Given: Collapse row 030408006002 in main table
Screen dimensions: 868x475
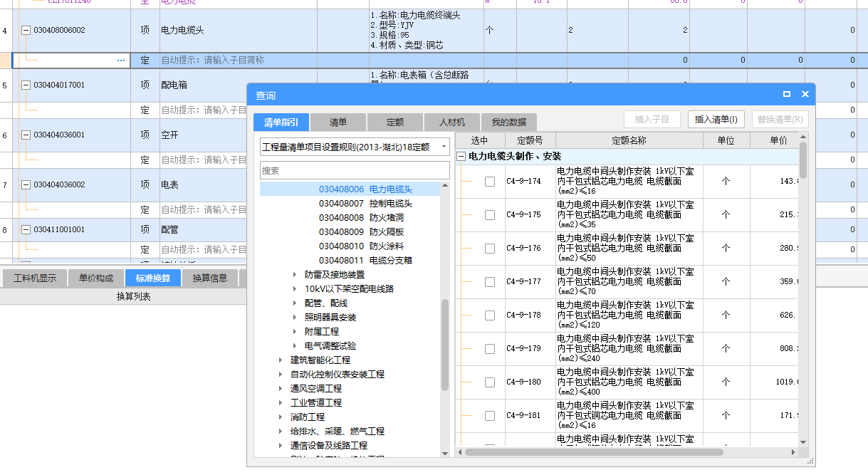Looking at the screenshot, I should pyautogui.click(x=26, y=31).
